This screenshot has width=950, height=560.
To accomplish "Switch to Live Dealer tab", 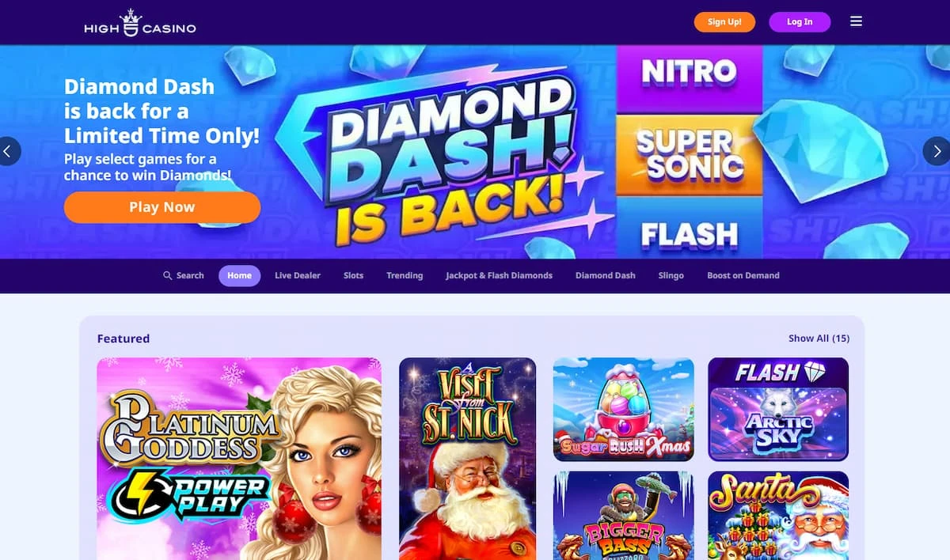I will (x=298, y=275).
